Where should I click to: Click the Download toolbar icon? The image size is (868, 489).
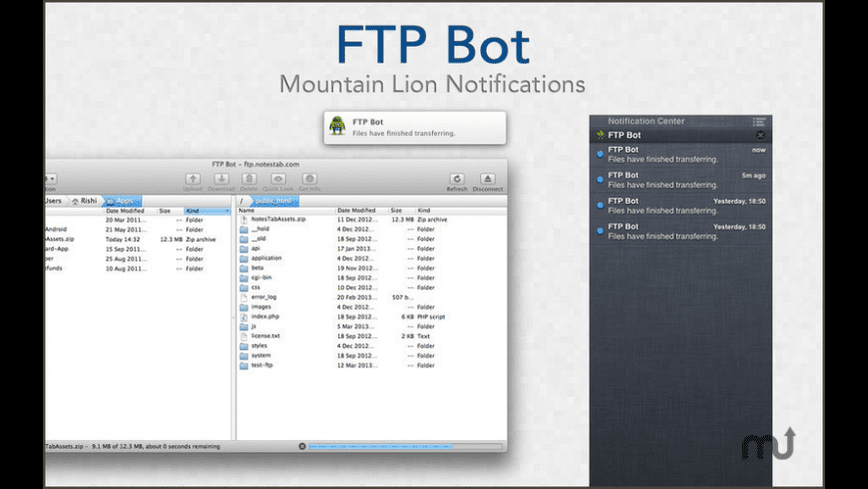(x=221, y=179)
